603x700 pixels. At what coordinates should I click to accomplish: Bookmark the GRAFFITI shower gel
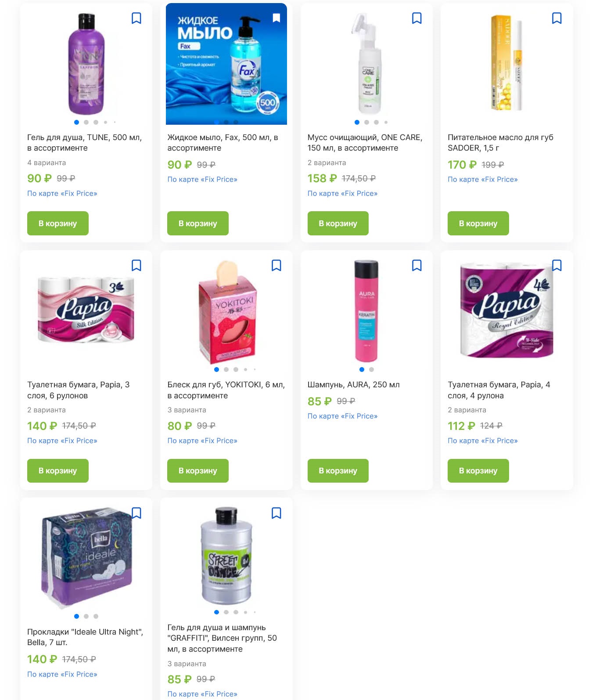coord(276,513)
